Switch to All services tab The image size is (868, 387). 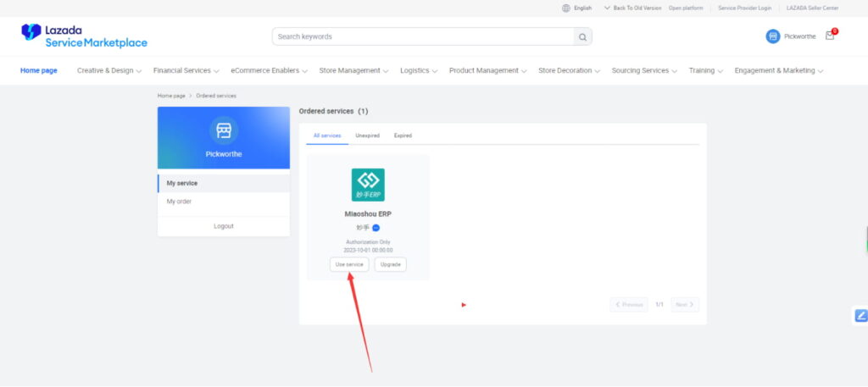click(327, 135)
